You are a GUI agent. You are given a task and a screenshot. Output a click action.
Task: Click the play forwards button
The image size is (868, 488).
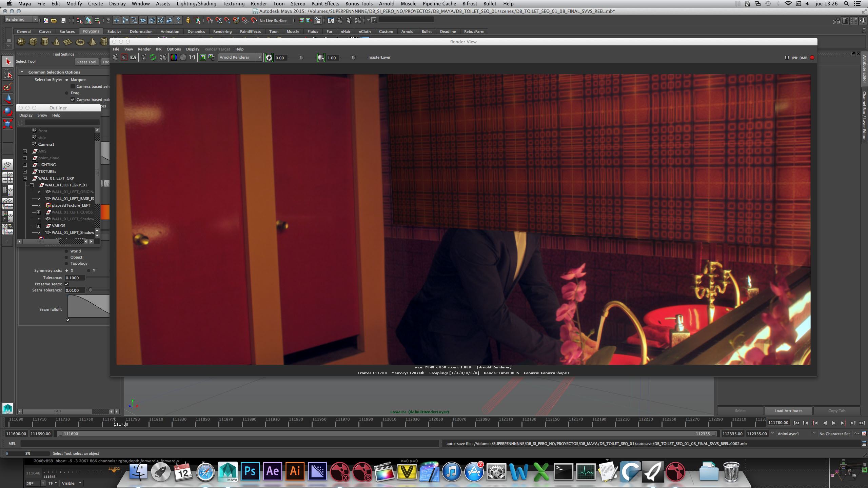pyautogui.click(x=834, y=423)
